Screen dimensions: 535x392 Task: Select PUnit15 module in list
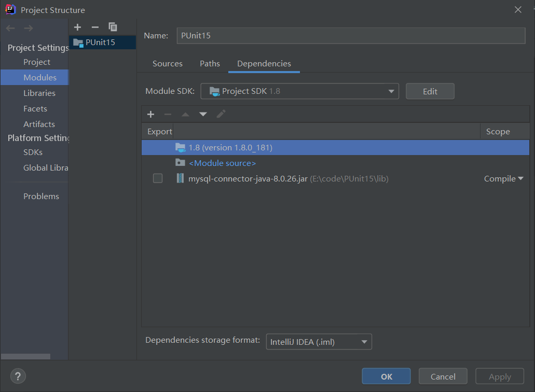(x=103, y=43)
